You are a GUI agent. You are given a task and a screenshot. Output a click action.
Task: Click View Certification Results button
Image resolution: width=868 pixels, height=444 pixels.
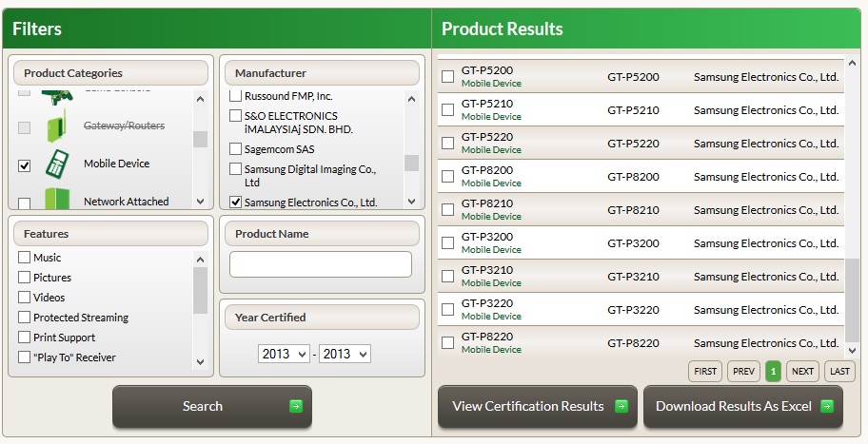point(537,406)
